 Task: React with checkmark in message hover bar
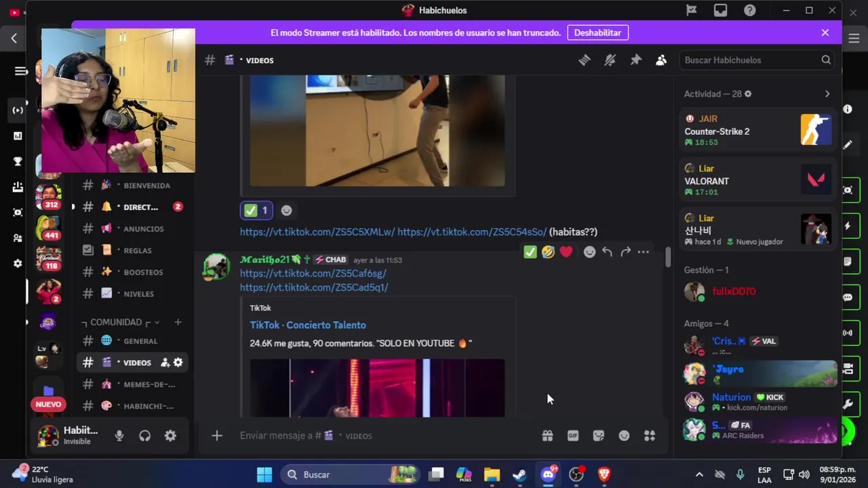coord(530,252)
